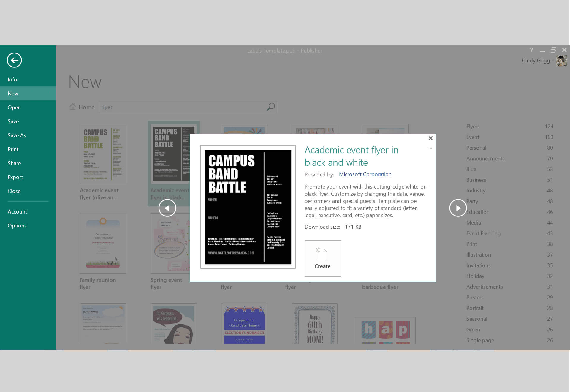
Task: Click the Create button for the template
Action: [x=323, y=258]
